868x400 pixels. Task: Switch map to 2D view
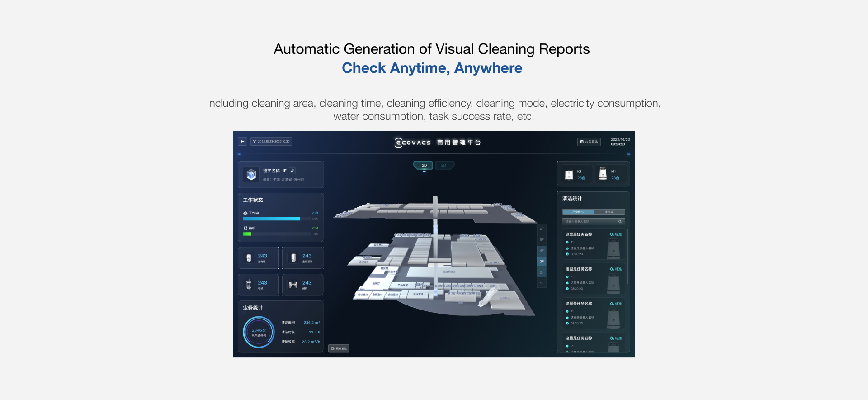[x=444, y=165]
